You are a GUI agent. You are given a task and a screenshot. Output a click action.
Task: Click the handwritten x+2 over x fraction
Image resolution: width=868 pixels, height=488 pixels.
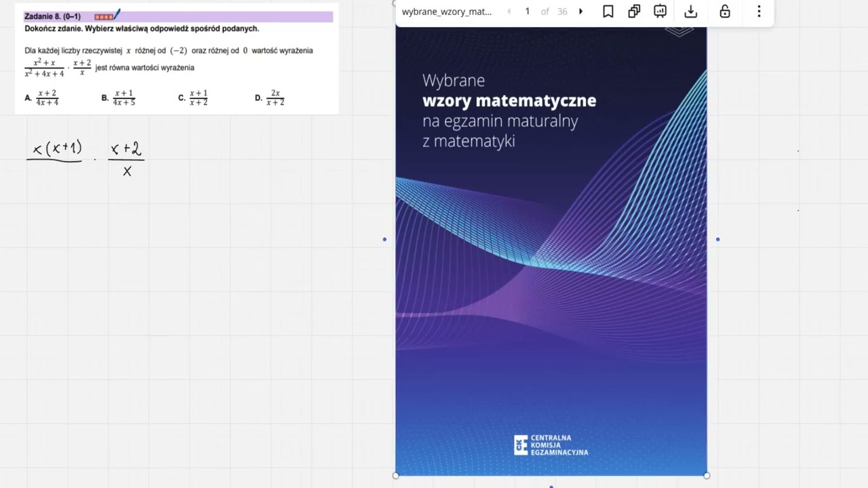pos(127,159)
